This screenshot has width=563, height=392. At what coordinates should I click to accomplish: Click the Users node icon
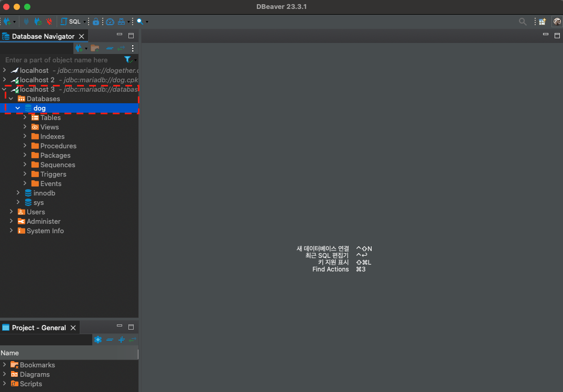[x=21, y=212]
